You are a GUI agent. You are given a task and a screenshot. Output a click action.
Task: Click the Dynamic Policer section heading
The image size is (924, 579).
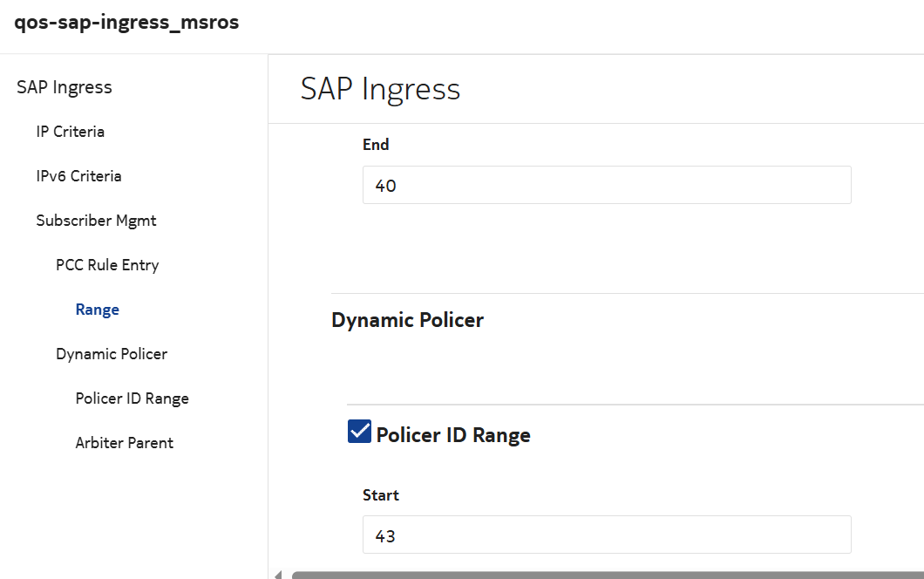(407, 320)
